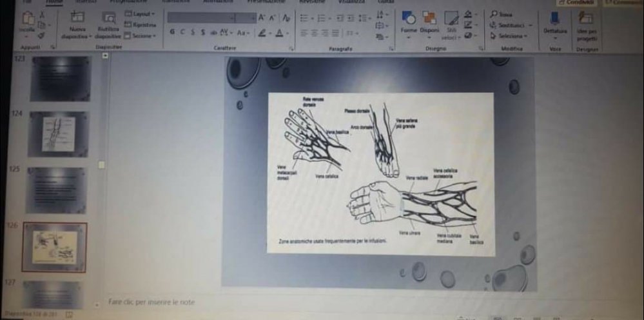Toggle text shadow S formatting
644x320 pixels.
pyautogui.click(x=203, y=32)
